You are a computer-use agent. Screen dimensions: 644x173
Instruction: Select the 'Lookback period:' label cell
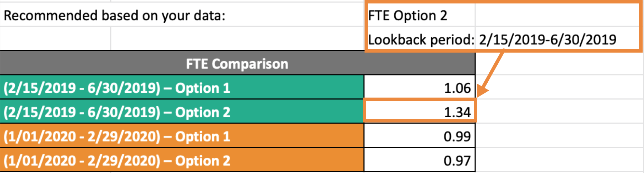click(x=421, y=39)
